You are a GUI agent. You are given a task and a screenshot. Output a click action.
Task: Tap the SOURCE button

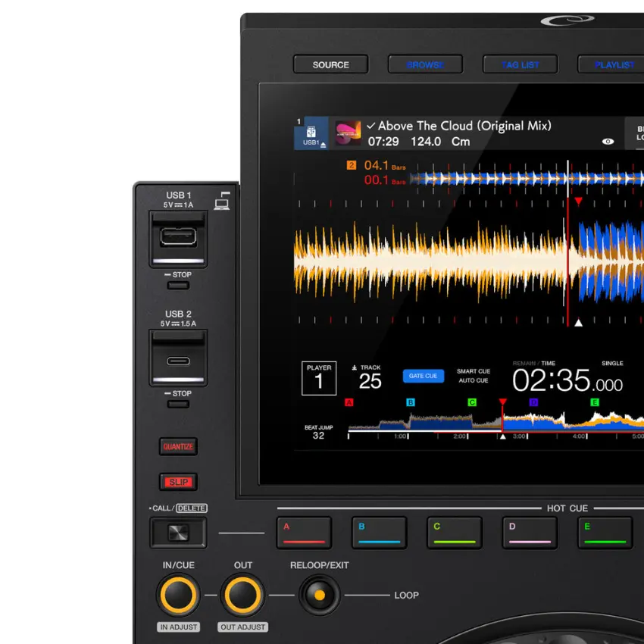pos(330,64)
